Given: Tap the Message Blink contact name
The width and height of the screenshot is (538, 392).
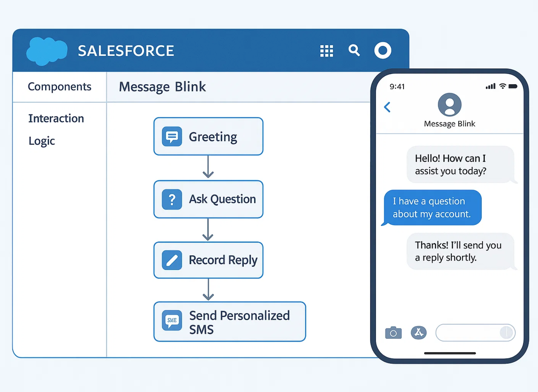Looking at the screenshot, I should (x=449, y=124).
